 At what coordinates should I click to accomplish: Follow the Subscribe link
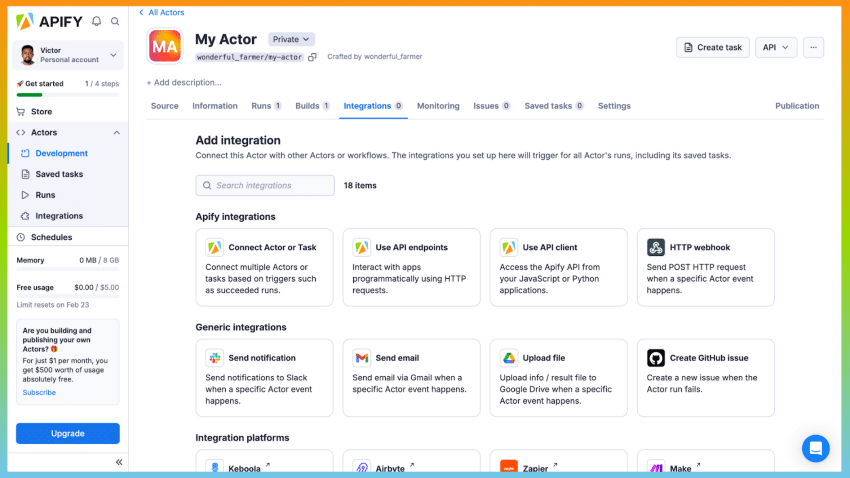[39, 392]
